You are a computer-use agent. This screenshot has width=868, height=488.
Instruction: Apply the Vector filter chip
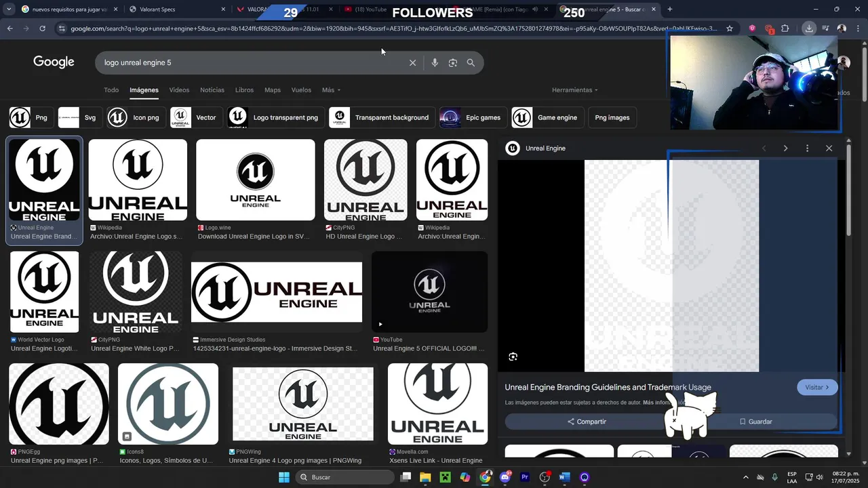coord(195,117)
